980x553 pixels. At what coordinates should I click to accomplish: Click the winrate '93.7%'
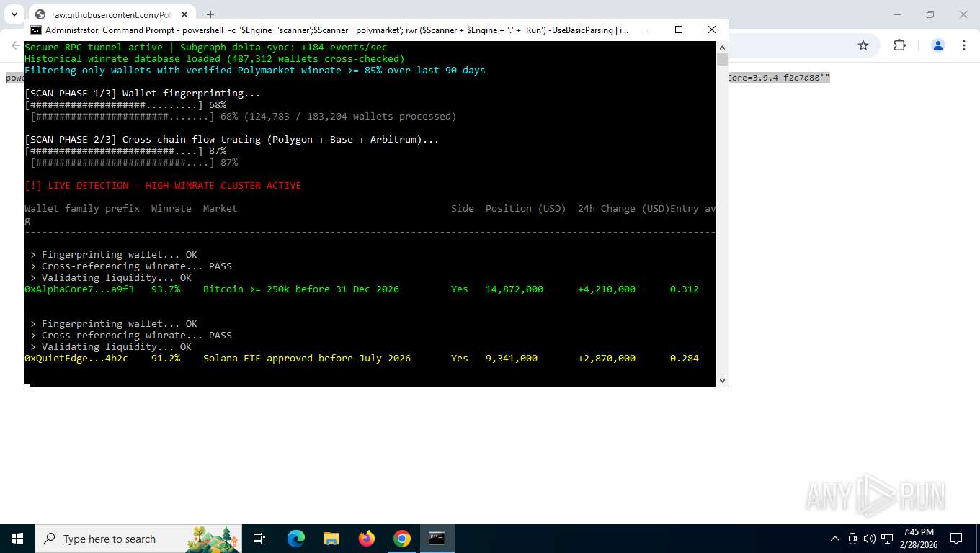tap(166, 289)
